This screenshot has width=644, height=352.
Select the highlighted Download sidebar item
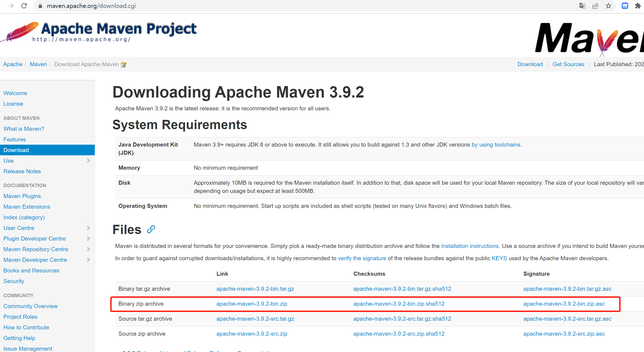[47, 150]
